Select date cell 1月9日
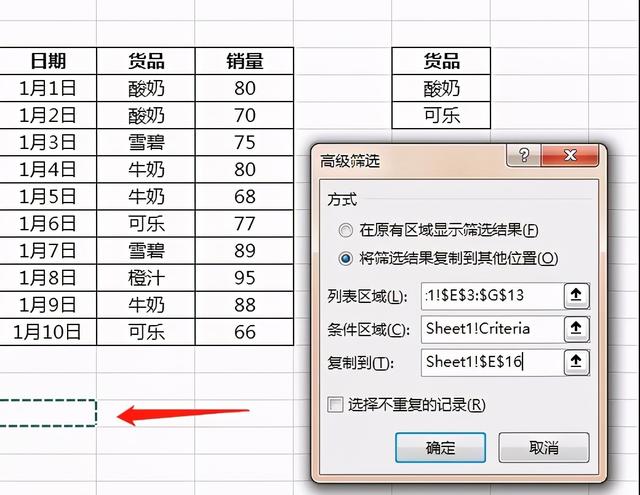The image size is (640, 495). (48, 305)
